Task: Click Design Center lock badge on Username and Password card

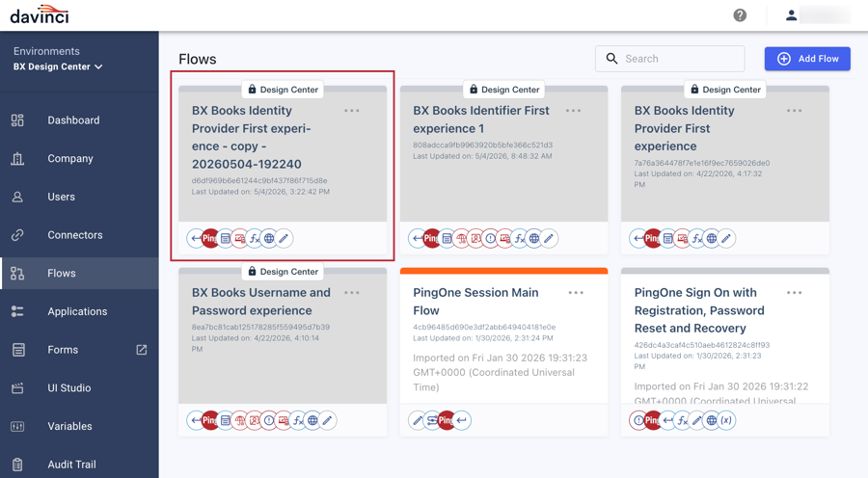Action: (x=283, y=272)
